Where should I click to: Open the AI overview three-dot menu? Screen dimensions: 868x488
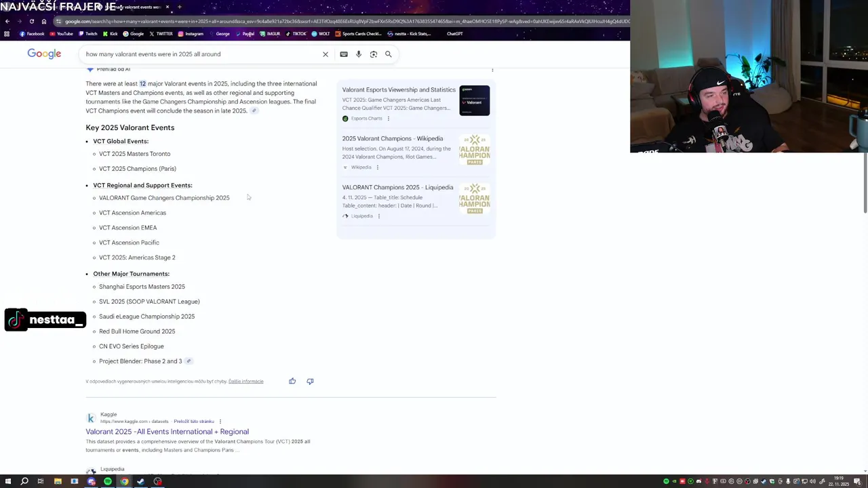[492, 69]
